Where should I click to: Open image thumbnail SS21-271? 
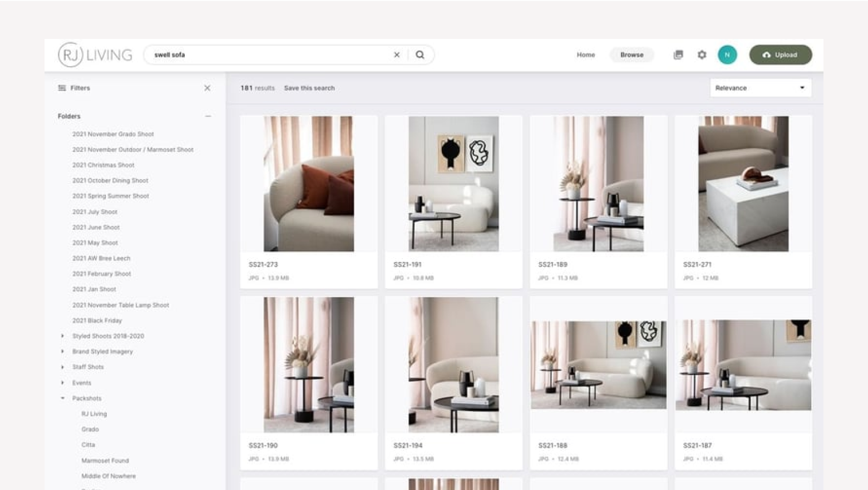743,184
